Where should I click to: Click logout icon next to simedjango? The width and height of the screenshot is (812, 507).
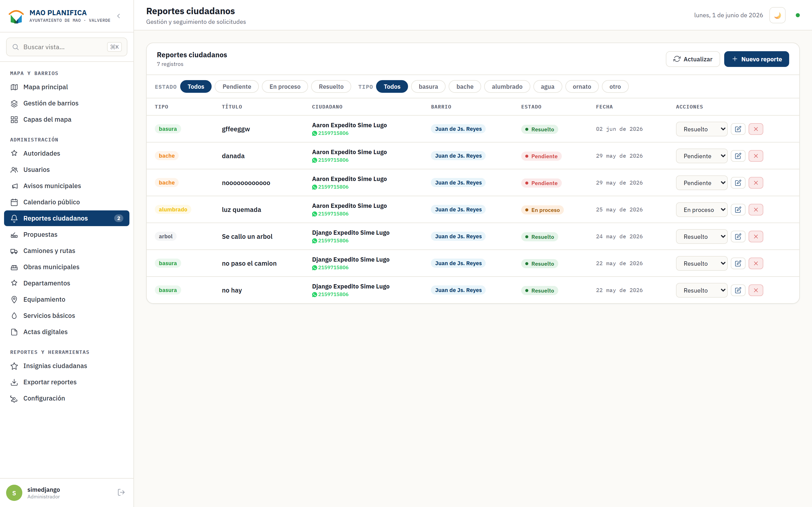point(121,492)
